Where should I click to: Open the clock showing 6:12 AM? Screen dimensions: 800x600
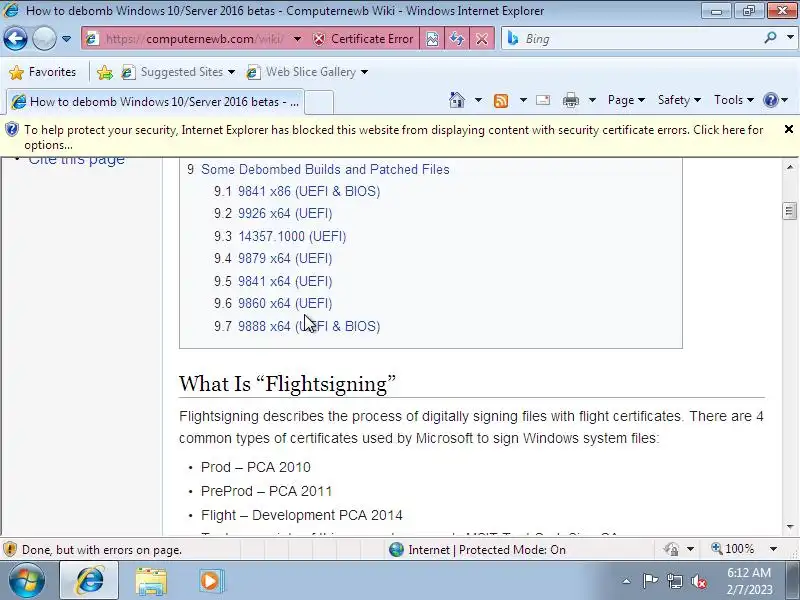[749, 581]
